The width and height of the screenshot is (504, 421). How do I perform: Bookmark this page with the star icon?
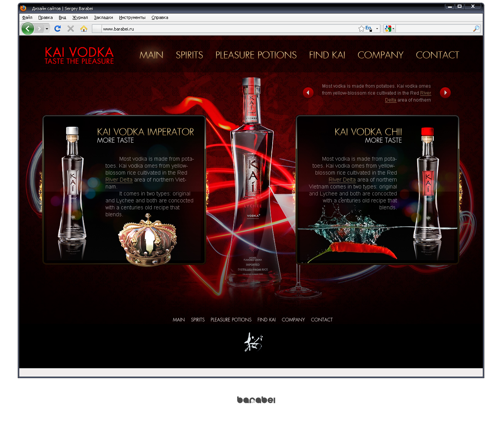click(361, 29)
